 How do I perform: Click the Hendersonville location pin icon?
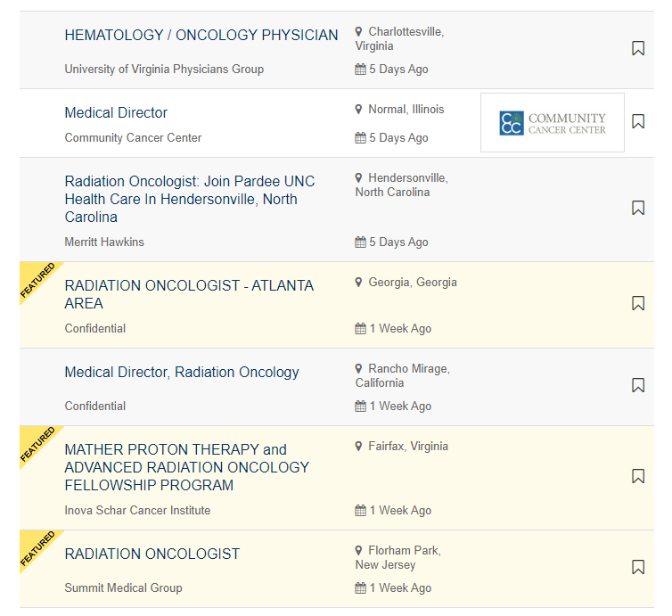(358, 178)
